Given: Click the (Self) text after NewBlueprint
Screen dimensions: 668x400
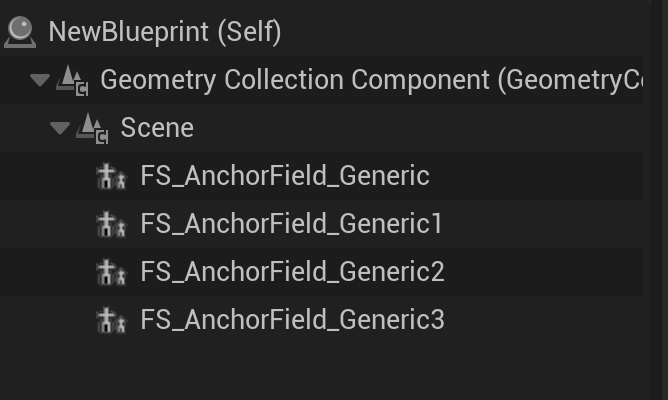Looking at the screenshot, I should pyautogui.click(x=244, y=32).
